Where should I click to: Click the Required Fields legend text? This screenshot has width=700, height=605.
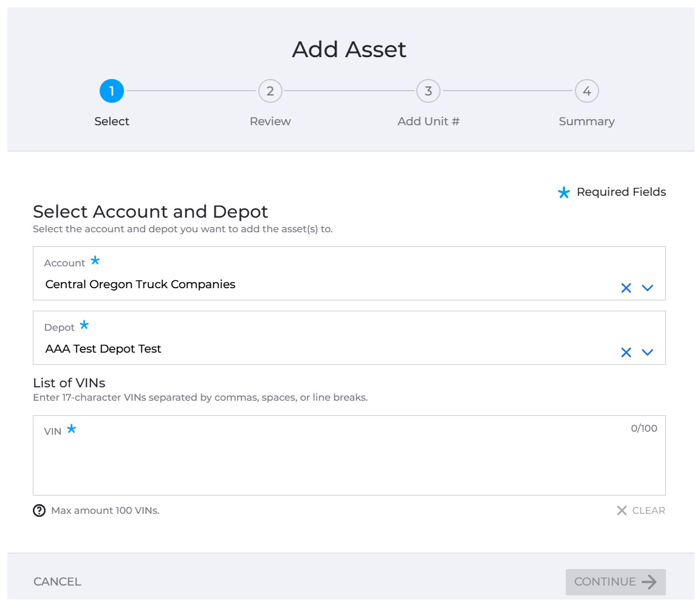[621, 192]
